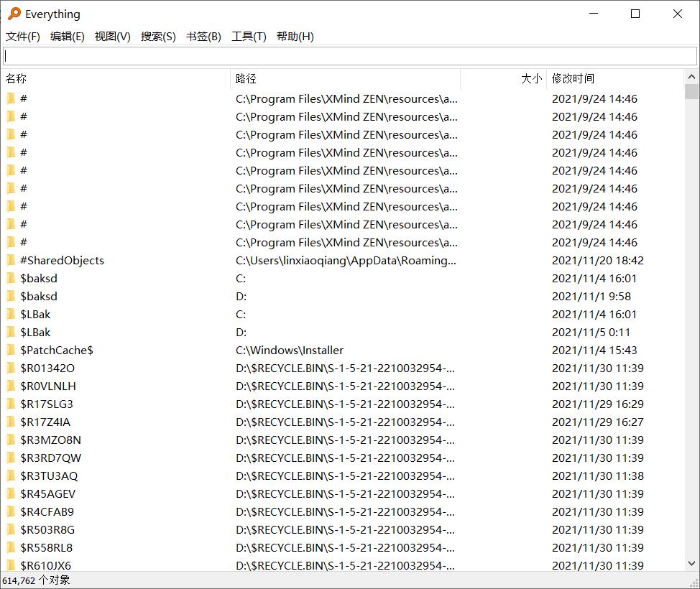
Task: Open the 工具(T) menu
Action: point(249,36)
